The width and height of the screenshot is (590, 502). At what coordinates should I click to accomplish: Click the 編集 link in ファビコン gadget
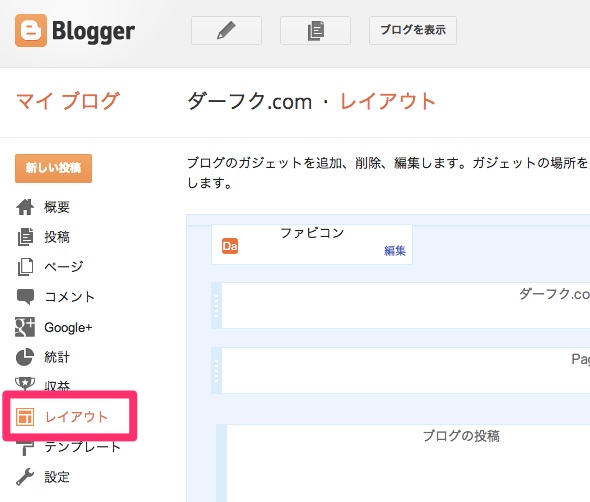(395, 251)
